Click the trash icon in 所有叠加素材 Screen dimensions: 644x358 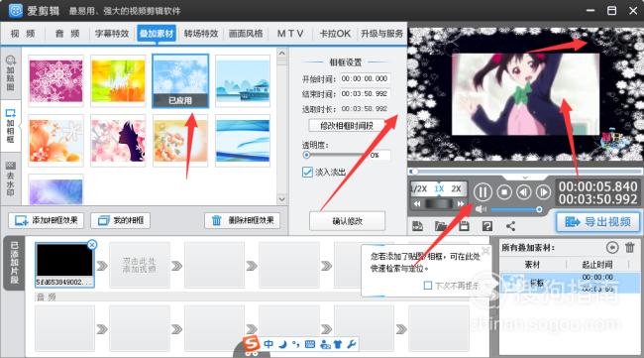point(629,248)
